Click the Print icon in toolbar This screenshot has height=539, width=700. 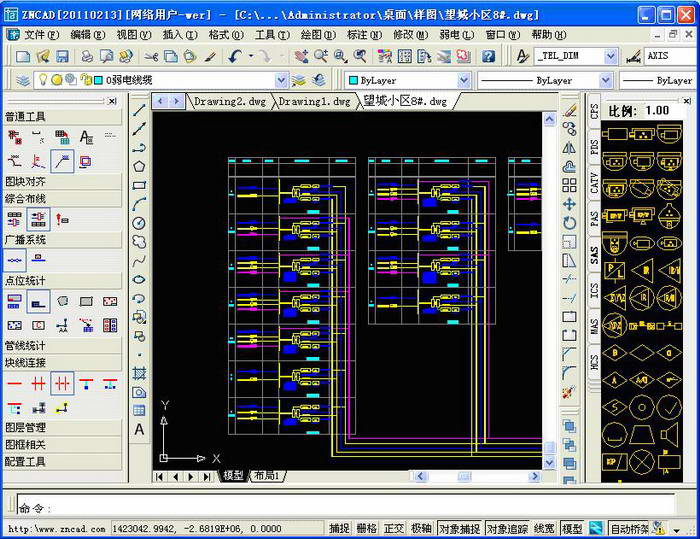87,57
